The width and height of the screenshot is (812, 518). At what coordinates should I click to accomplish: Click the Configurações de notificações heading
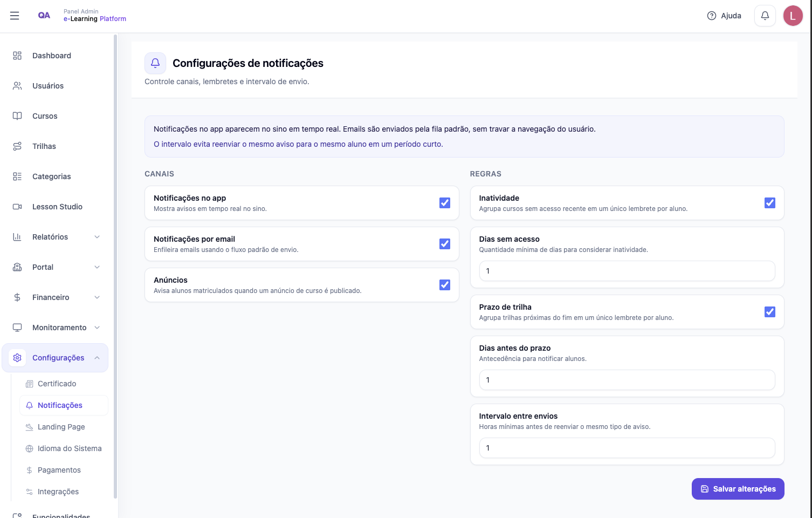tap(248, 63)
